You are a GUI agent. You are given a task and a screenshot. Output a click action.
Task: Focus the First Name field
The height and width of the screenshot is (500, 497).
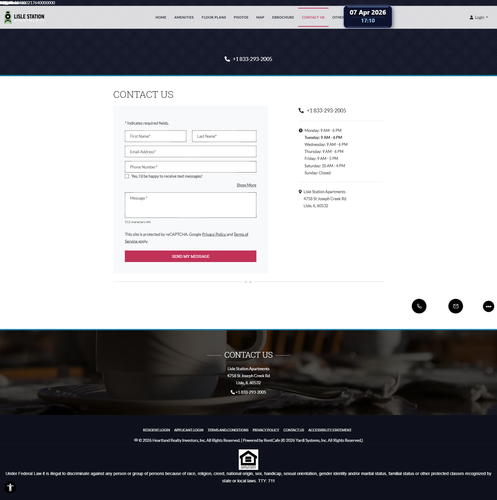click(155, 136)
